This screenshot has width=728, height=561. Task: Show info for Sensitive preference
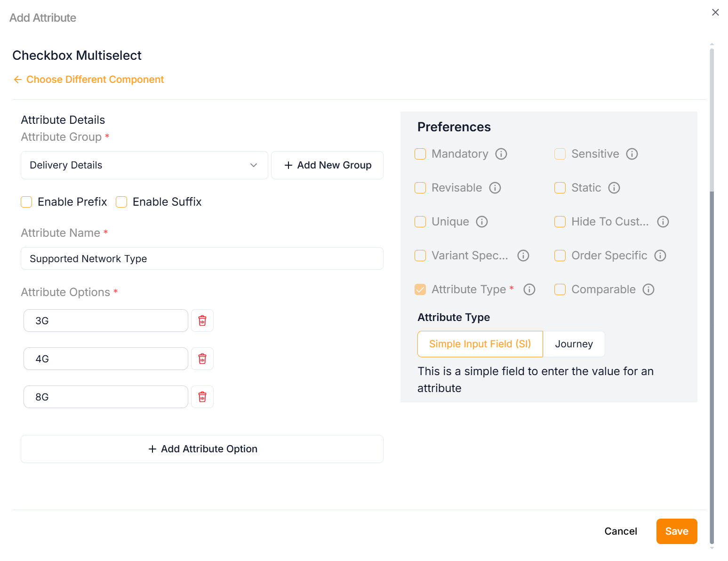(632, 154)
